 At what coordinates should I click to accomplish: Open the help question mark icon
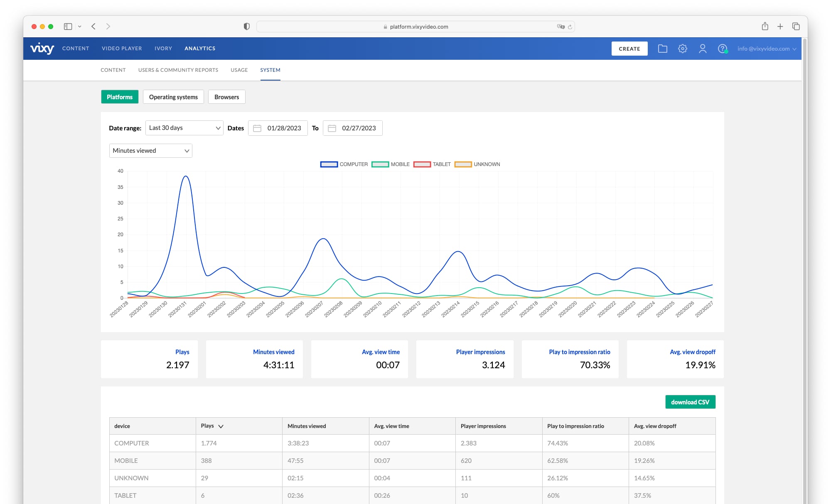point(723,49)
